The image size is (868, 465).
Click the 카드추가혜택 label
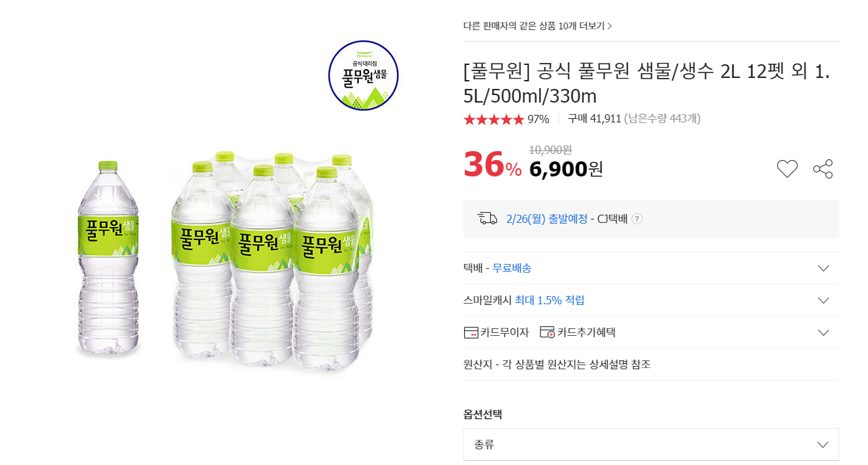click(x=586, y=332)
